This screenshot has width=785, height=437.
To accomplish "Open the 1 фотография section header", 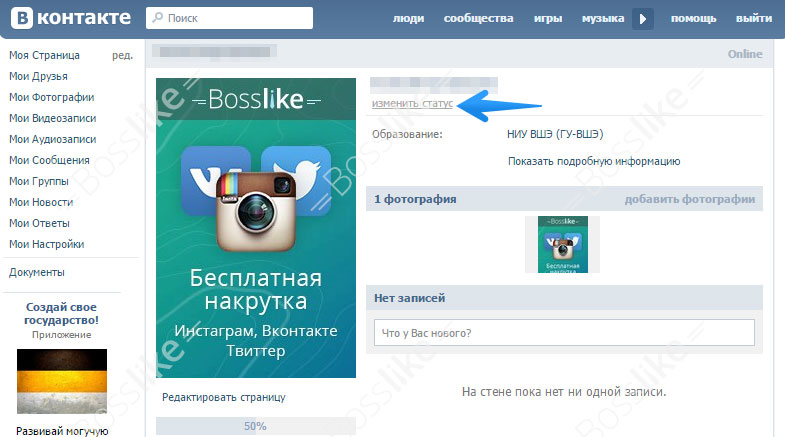I will (415, 199).
